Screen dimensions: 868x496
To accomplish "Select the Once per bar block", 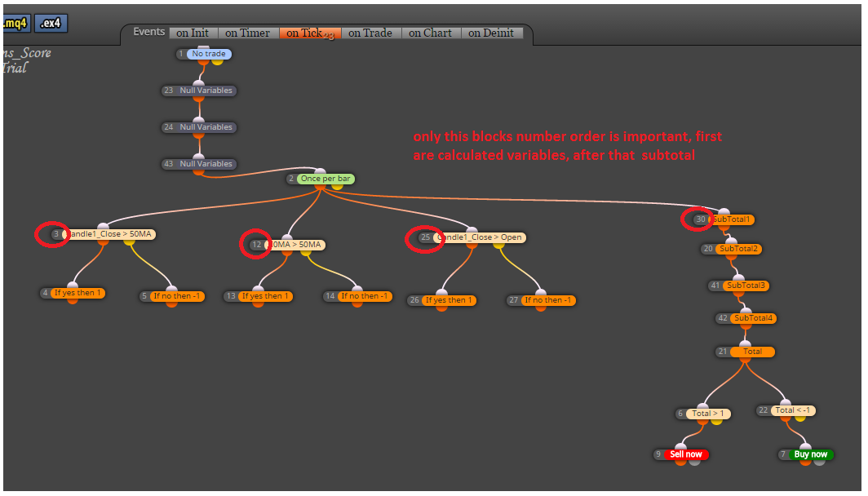I will (x=325, y=179).
